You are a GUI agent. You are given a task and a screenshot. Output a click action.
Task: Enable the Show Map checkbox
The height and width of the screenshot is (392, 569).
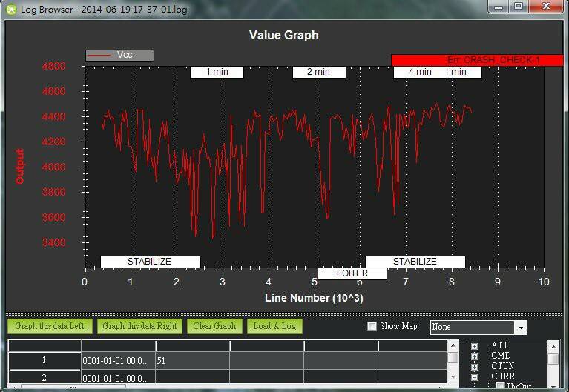click(x=372, y=327)
